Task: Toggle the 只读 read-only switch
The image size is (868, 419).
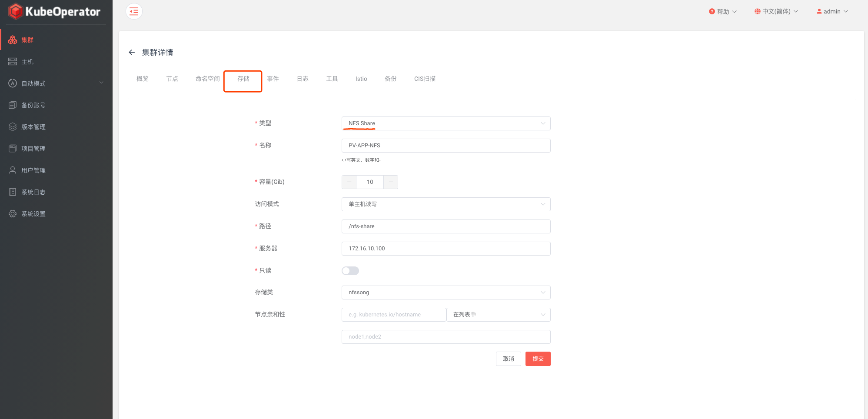Action: 350,271
